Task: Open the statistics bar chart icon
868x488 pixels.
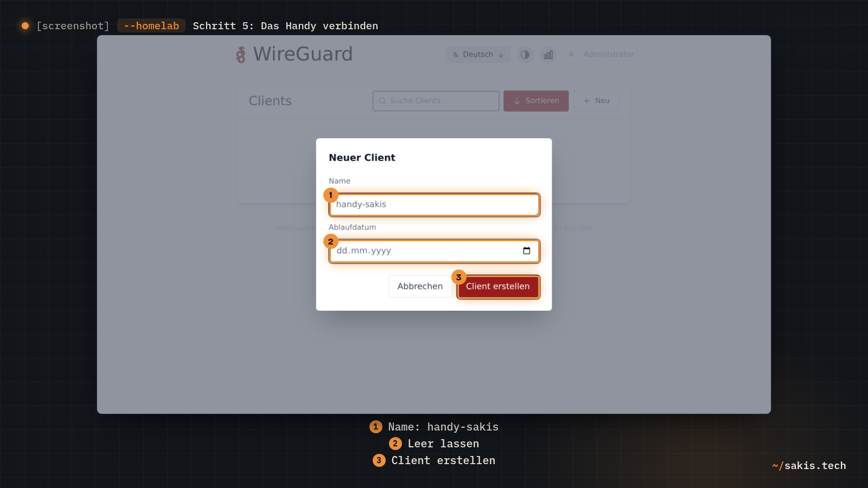Action: click(x=548, y=55)
